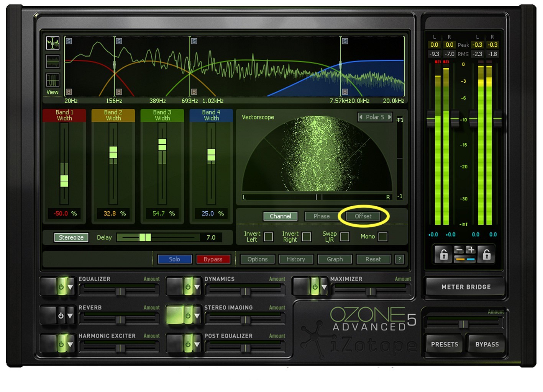
Task: Click Band 3 Width slider handle
Action: (162, 145)
